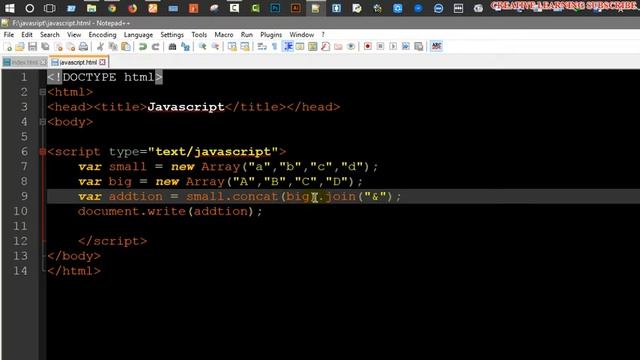Click the "&" string on line 9
Viewport: 640px width, 360px height.
pos(376,196)
